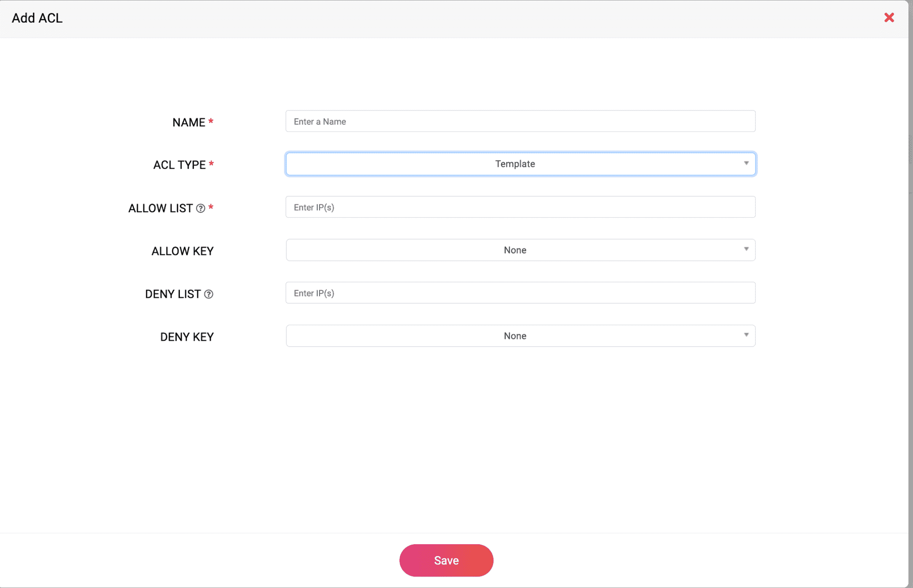Viewport: 913px width, 588px height.
Task: Click the Allow Key dropdown arrow
Action: 746,250
